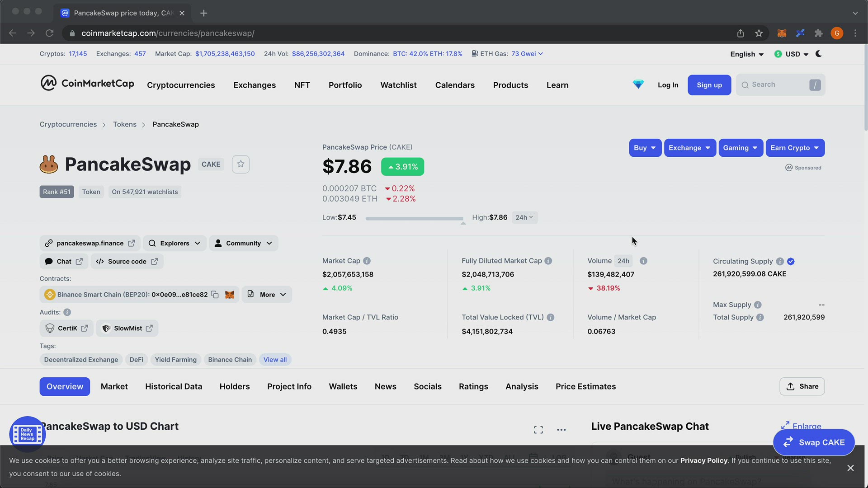This screenshot has height=488, width=868.
Task: Click Max Supply info icon
Action: 758,305
